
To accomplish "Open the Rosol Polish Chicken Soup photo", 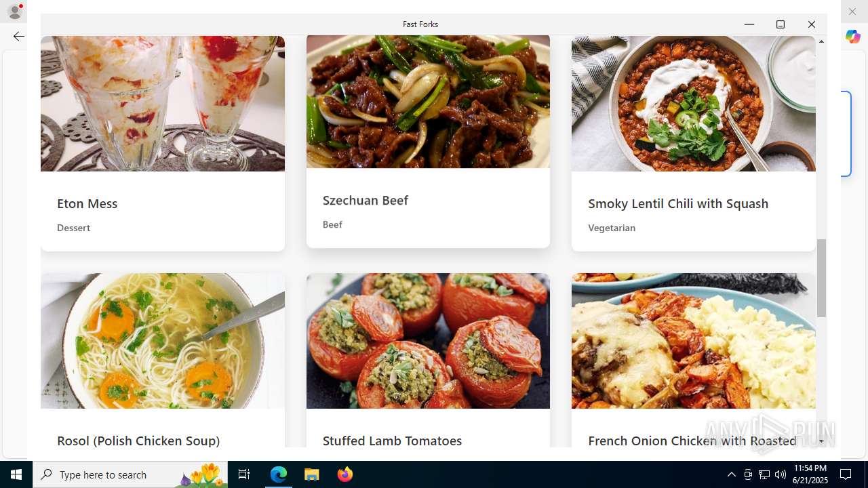I will point(163,341).
